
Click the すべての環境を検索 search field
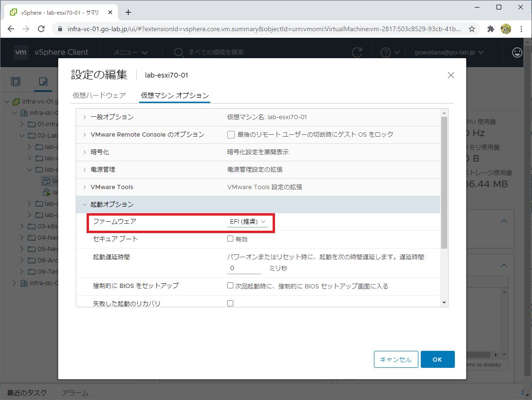click(x=216, y=52)
